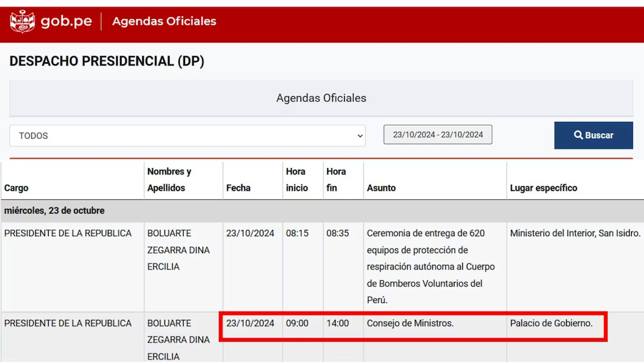Image resolution: width=644 pixels, height=362 pixels.
Task: Click start time 09:00
Action: (297, 324)
